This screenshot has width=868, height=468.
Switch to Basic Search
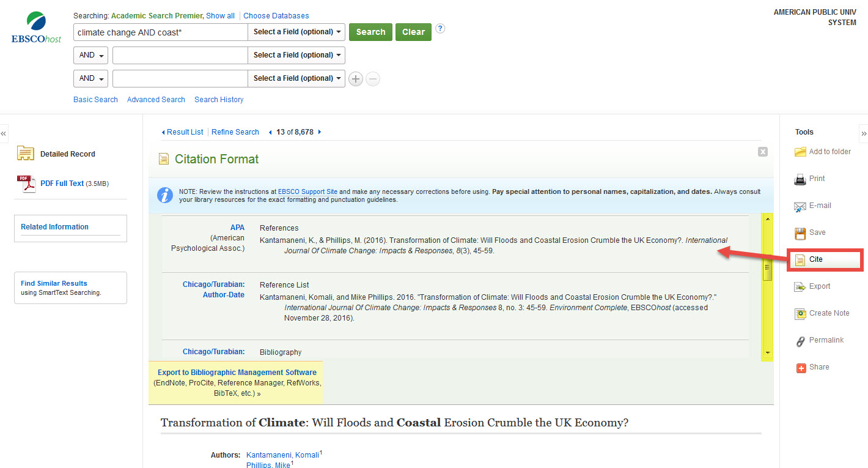click(95, 100)
